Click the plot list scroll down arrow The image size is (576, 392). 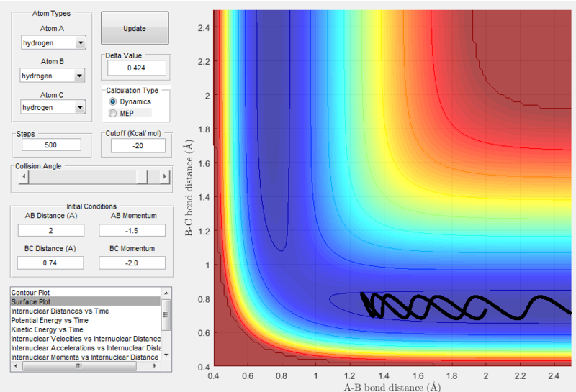point(166,355)
